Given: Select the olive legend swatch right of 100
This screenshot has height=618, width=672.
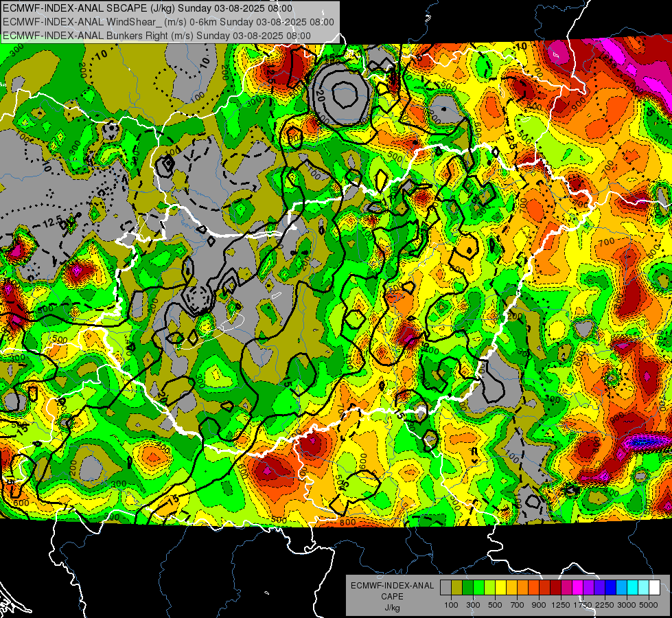Looking at the screenshot, I should 457,588.
